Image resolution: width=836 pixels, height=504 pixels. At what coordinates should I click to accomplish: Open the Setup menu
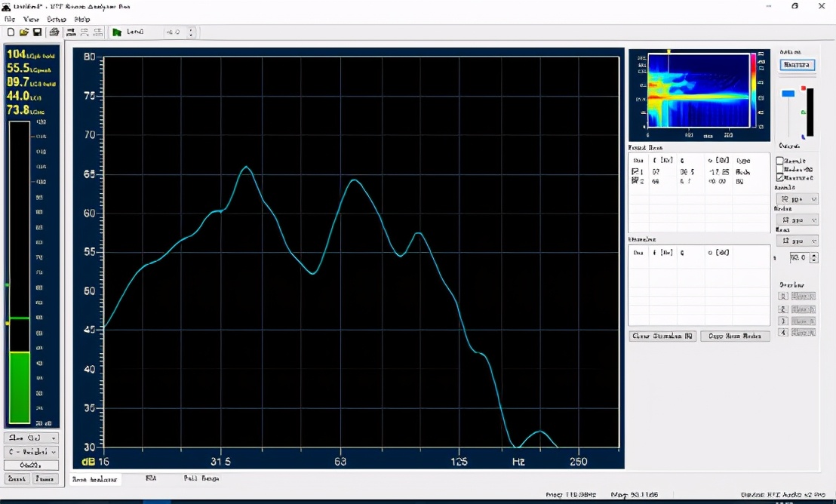[x=56, y=19]
